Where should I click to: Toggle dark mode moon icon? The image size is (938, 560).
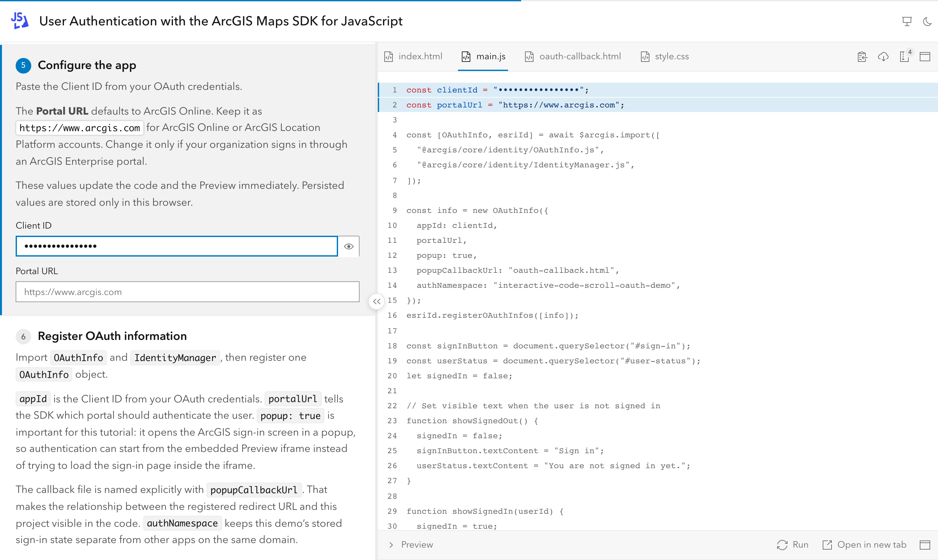[x=927, y=21]
